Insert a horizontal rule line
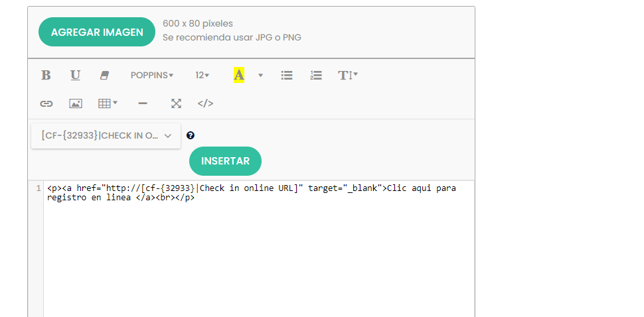644x317 pixels. pos(143,103)
